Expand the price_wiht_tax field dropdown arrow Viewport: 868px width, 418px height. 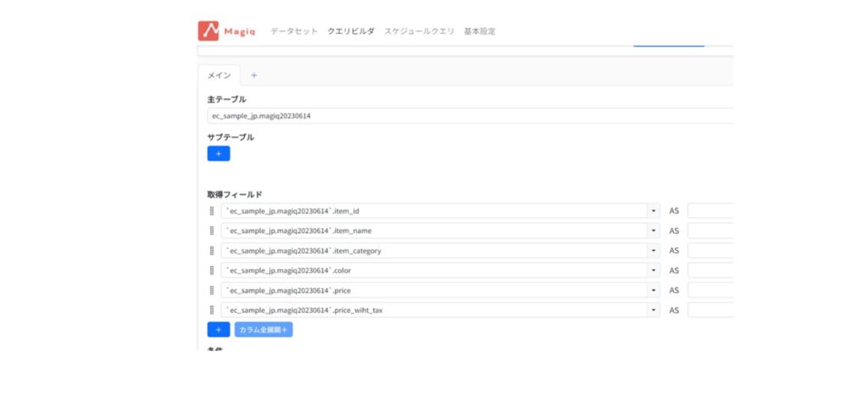pyautogui.click(x=654, y=310)
